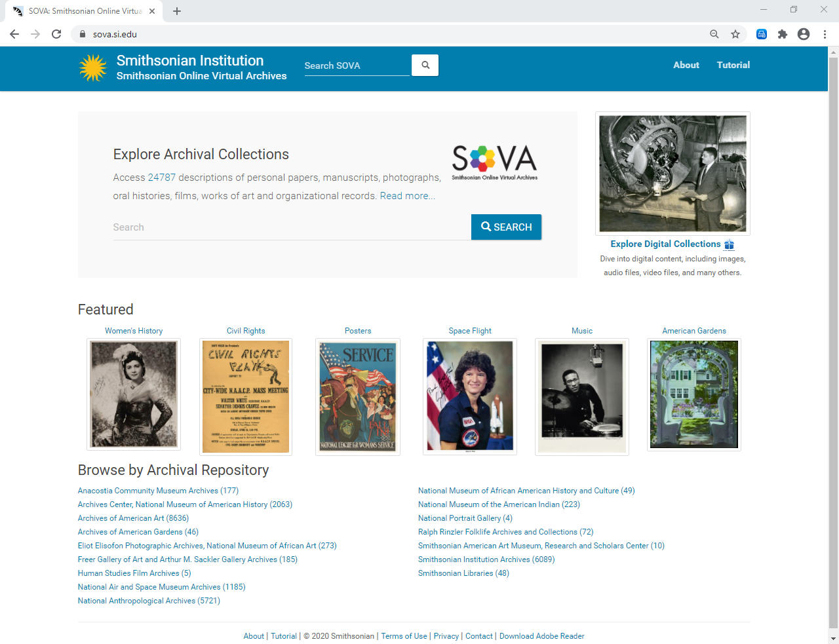Open the Tutorial link in header
The height and width of the screenshot is (644, 839).
[733, 65]
